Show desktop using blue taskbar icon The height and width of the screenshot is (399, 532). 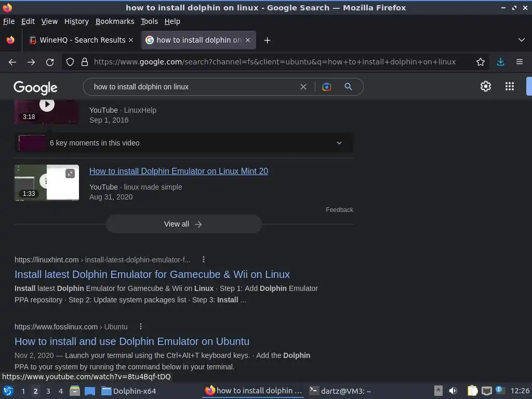(x=90, y=391)
